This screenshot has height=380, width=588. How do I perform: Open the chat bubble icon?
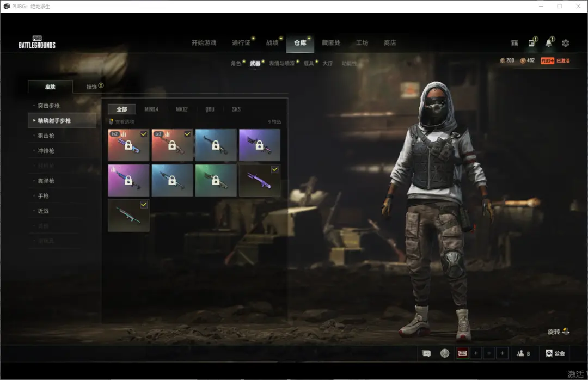pos(426,353)
